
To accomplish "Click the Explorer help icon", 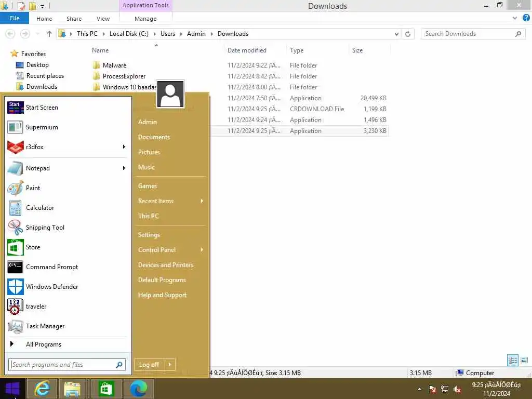I will click(526, 18).
